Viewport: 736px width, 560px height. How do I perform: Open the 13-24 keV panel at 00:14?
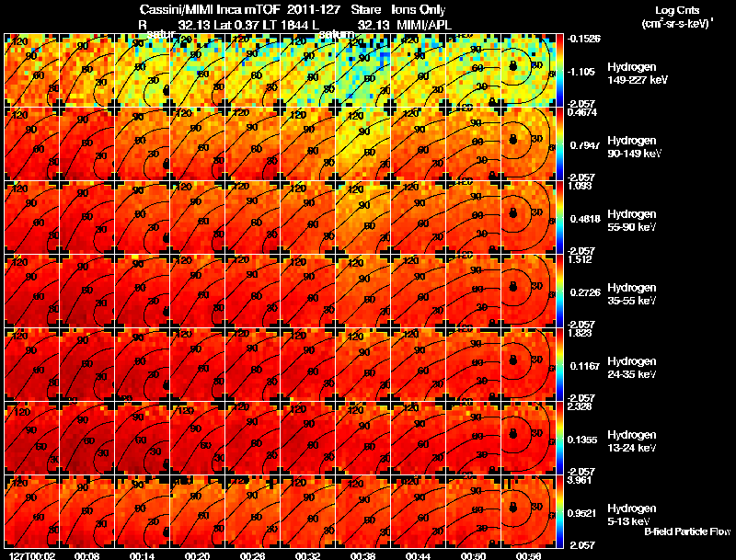143,439
